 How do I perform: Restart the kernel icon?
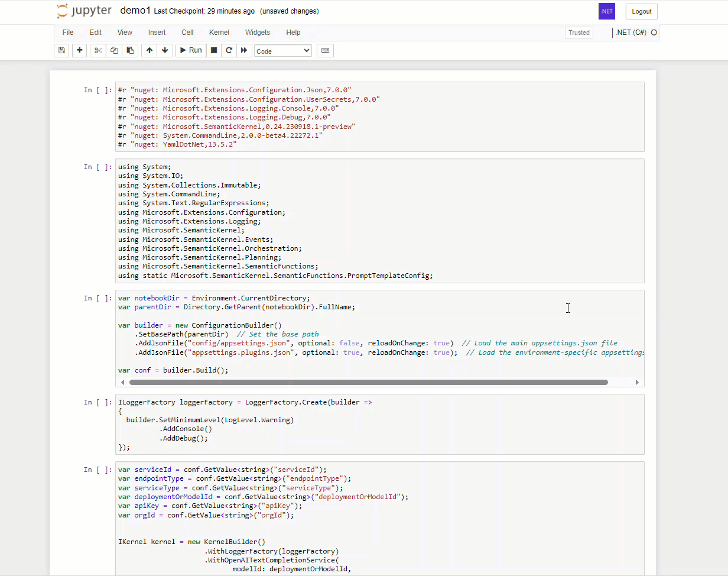tap(229, 50)
